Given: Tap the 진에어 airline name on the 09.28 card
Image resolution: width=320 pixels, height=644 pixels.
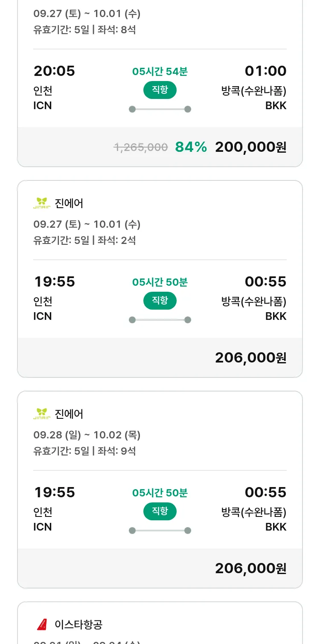Looking at the screenshot, I should coord(69,414).
